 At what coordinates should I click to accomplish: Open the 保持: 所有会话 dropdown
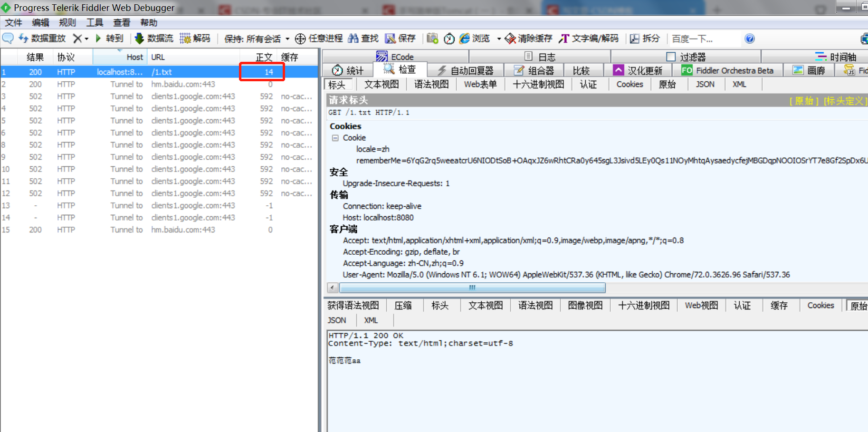click(254, 38)
